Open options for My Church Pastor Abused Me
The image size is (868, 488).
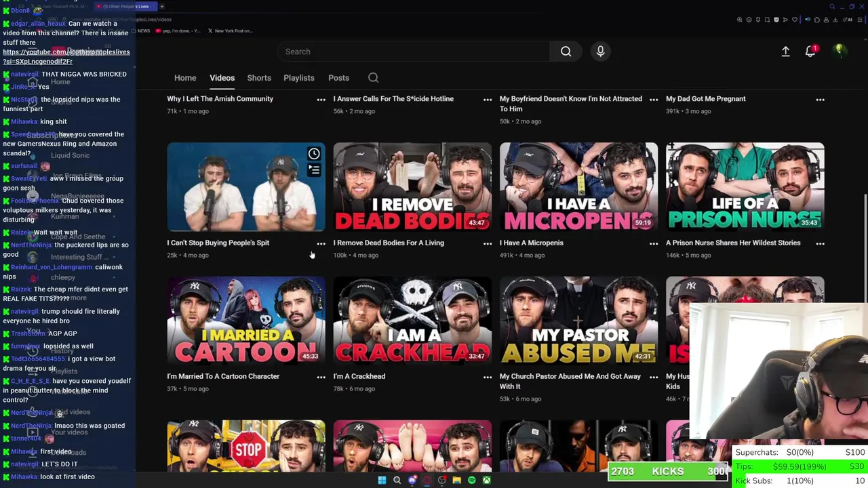coord(654,377)
